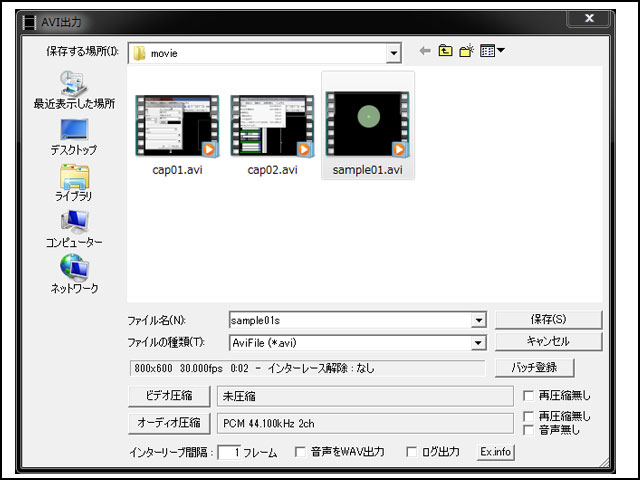The image size is (640, 480).
Task: Select the cap01.avi thumbnail
Action: pos(177,126)
